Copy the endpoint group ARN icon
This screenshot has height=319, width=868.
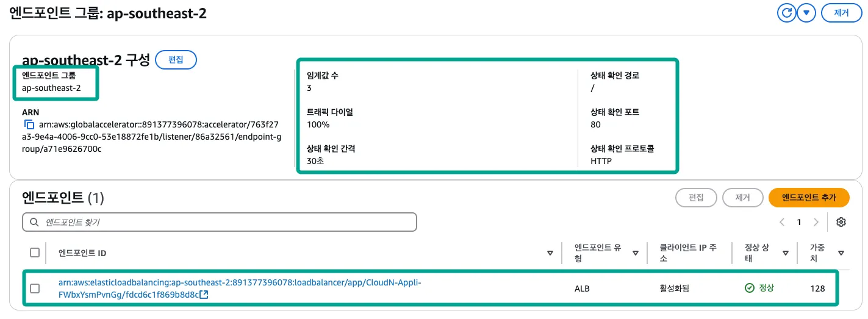[29, 124]
